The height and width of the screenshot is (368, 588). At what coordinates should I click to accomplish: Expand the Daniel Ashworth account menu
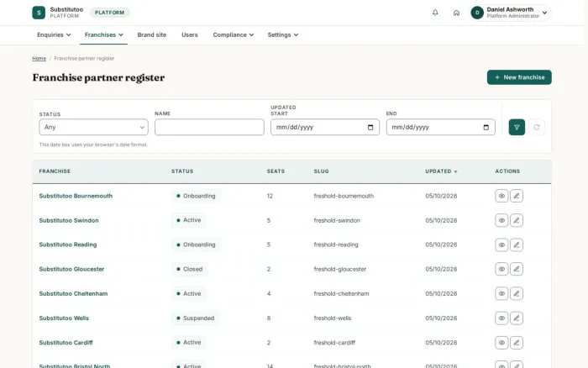tap(510, 13)
